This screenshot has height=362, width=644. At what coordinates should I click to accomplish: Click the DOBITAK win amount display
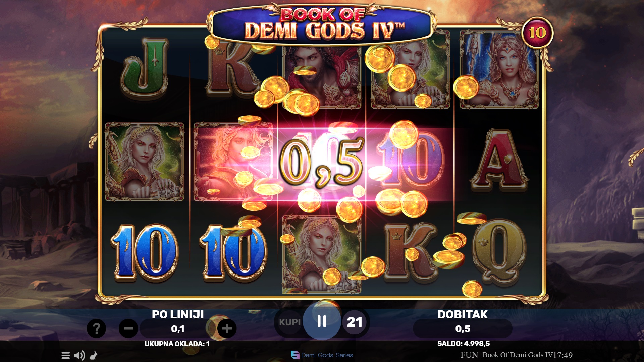463,329
